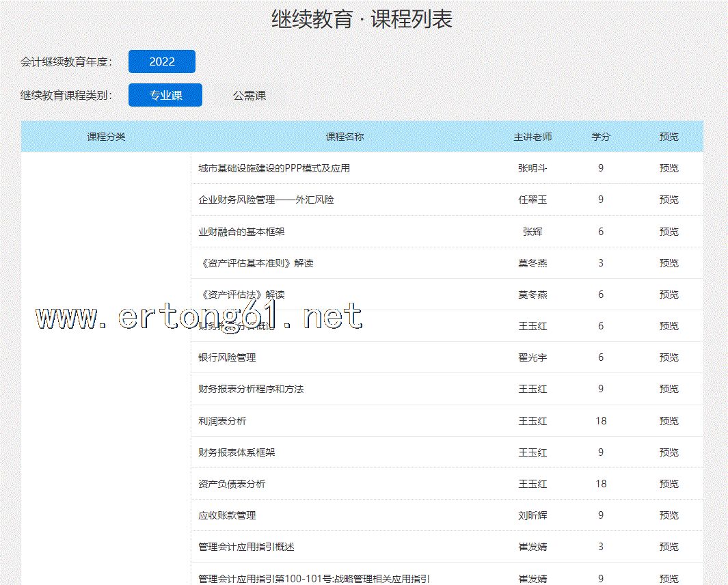Preview the 资产负债表分析 course
728x585 pixels.
click(669, 484)
